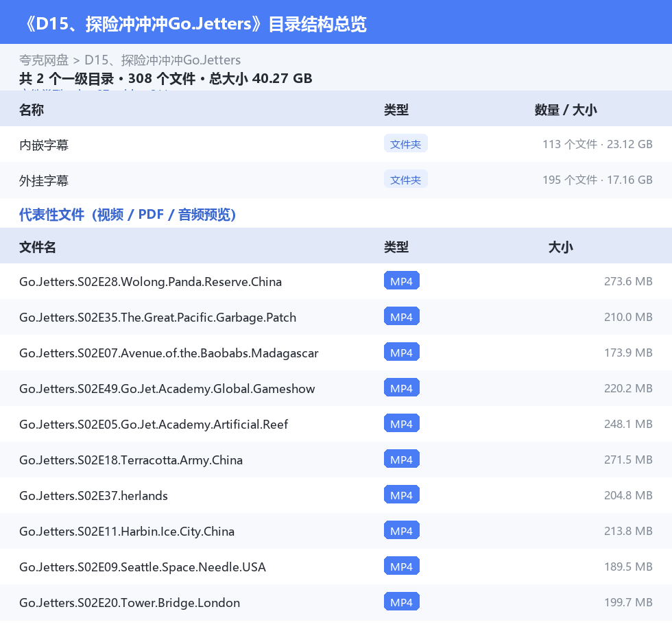Select the 273.6 MB size value
Screen dimensions: 672x642
pyautogui.click(x=628, y=282)
